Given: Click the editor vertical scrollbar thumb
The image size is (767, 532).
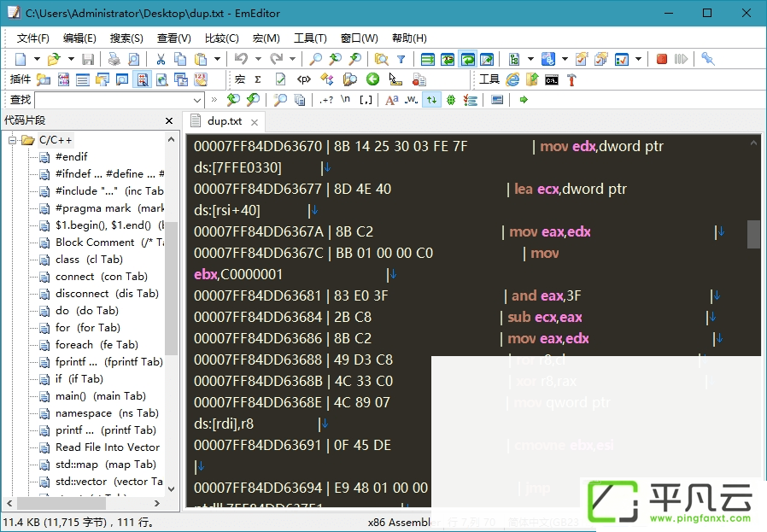Looking at the screenshot, I should tap(753, 234).
